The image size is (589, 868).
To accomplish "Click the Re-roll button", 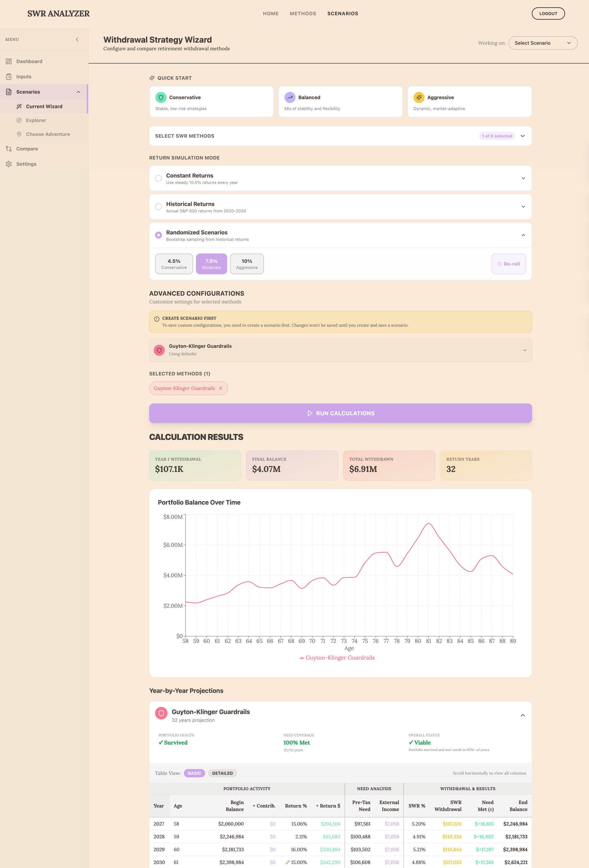I will (x=508, y=264).
